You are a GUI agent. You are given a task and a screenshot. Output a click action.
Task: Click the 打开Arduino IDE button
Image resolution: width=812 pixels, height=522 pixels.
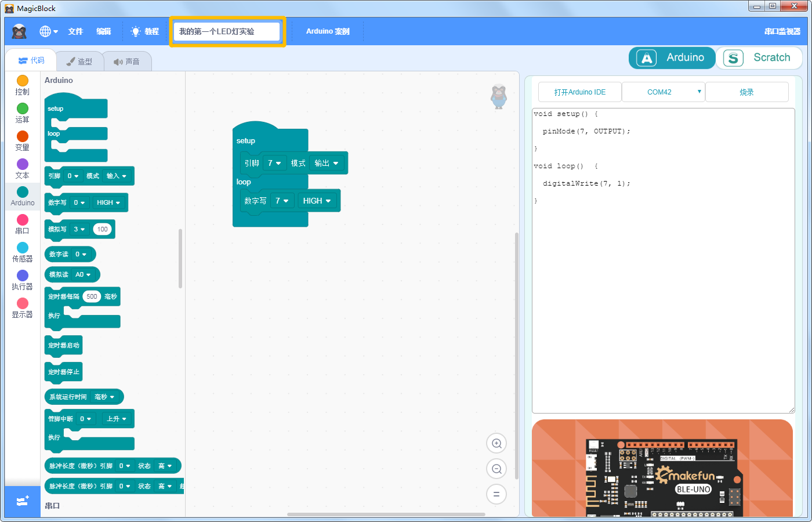click(x=580, y=92)
